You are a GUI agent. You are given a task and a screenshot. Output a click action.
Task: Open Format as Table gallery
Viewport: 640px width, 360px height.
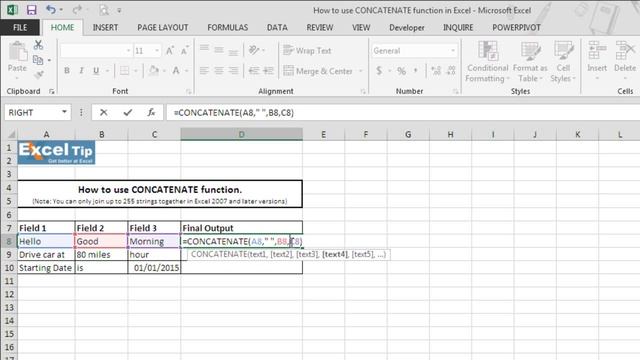click(x=530, y=61)
